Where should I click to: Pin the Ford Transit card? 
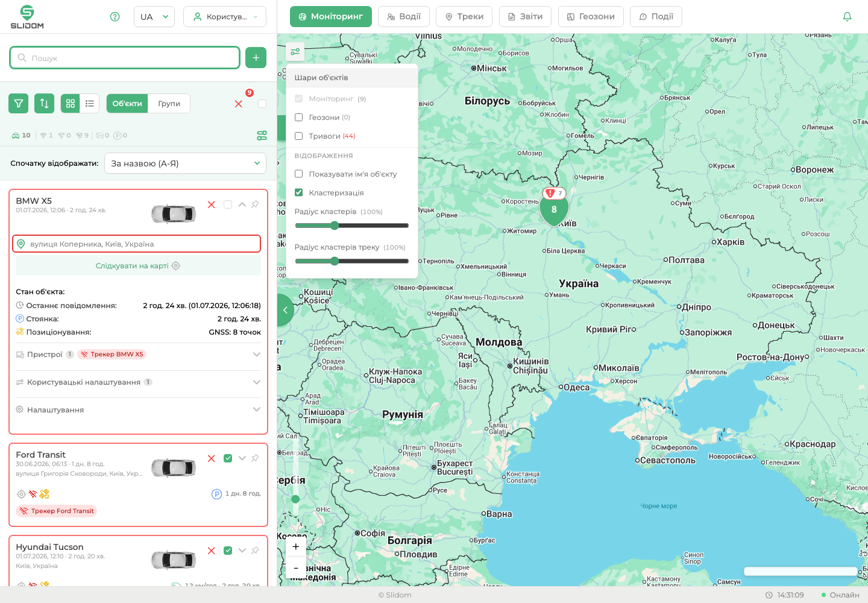[x=255, y=458]
